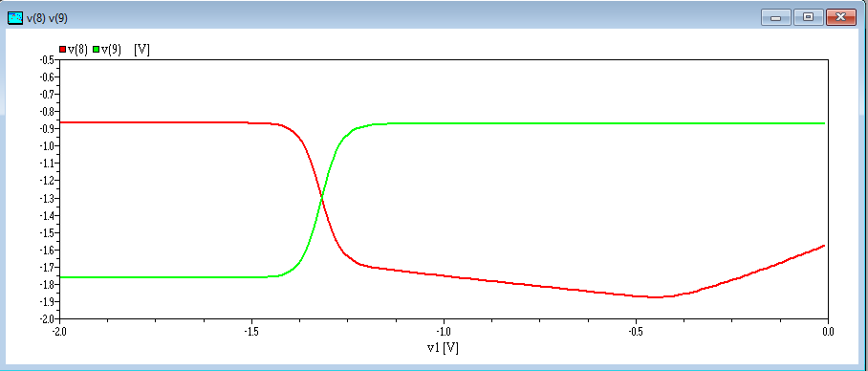
Task: Select the v(8) legend label
Action: pos(77,50)
